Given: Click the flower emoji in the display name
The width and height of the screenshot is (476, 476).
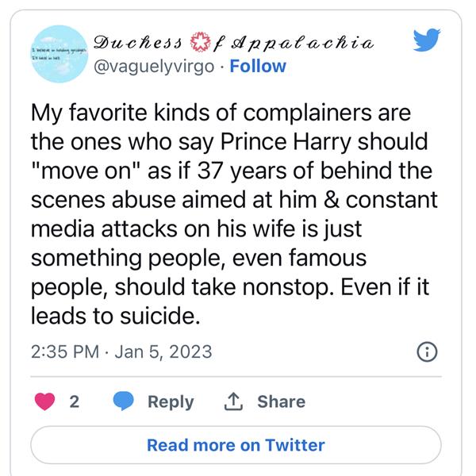Looking at the screenshot, I should point(203,40).
